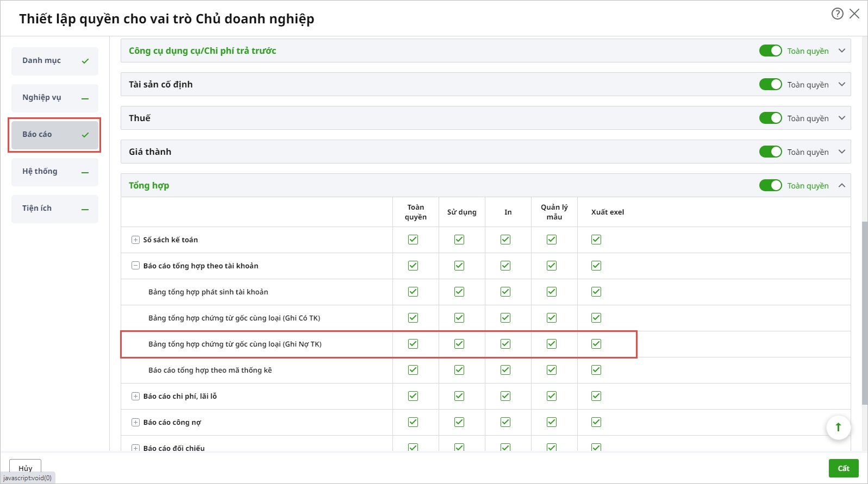This screenshot has width=868, height=484.
Task: Click the green Cất save button
Action: pyautogui.click(x=843, y=468)
